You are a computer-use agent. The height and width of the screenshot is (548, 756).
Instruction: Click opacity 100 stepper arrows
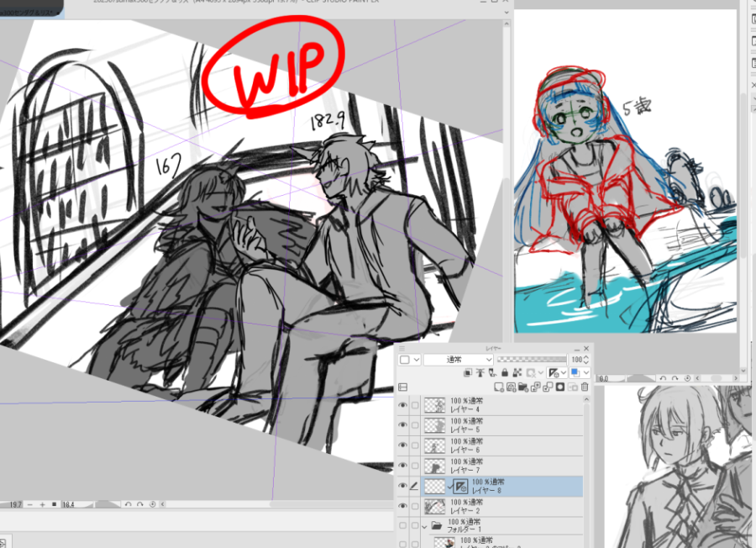point(585,360)
